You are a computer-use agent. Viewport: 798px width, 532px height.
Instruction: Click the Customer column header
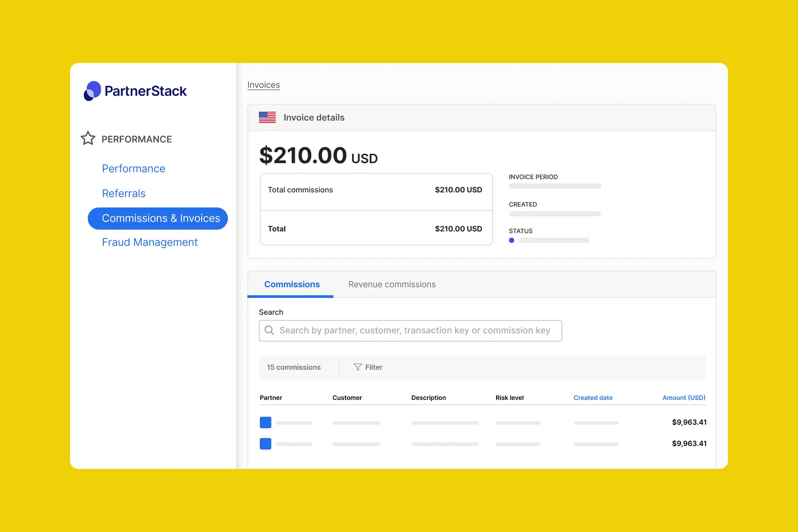[347, 398]
